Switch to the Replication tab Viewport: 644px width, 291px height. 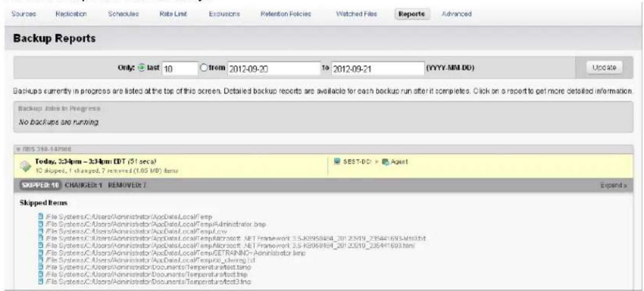point(71,14)
